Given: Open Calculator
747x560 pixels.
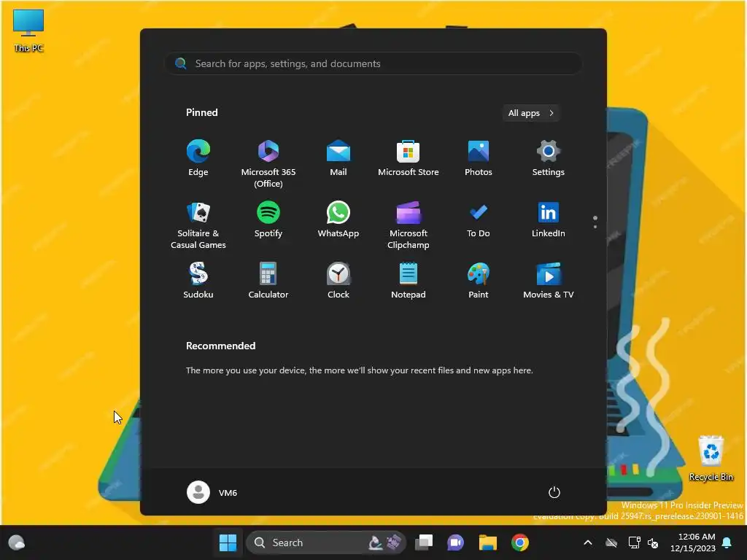Looking at the screenshot, I should pyautogui.click(x=268, y=281).
